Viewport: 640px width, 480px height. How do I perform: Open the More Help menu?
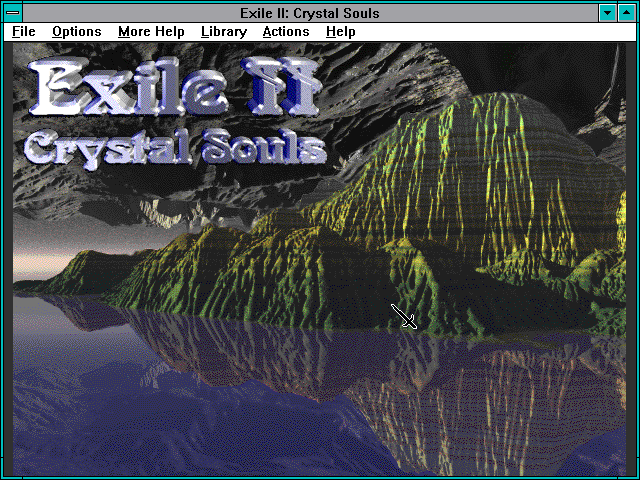(x=151, y=32)
